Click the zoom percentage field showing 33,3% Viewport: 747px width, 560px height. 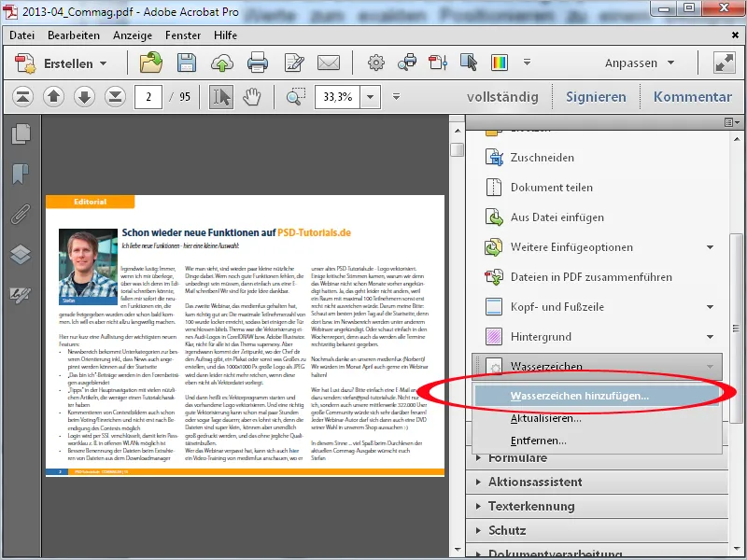tap(337, 97)
